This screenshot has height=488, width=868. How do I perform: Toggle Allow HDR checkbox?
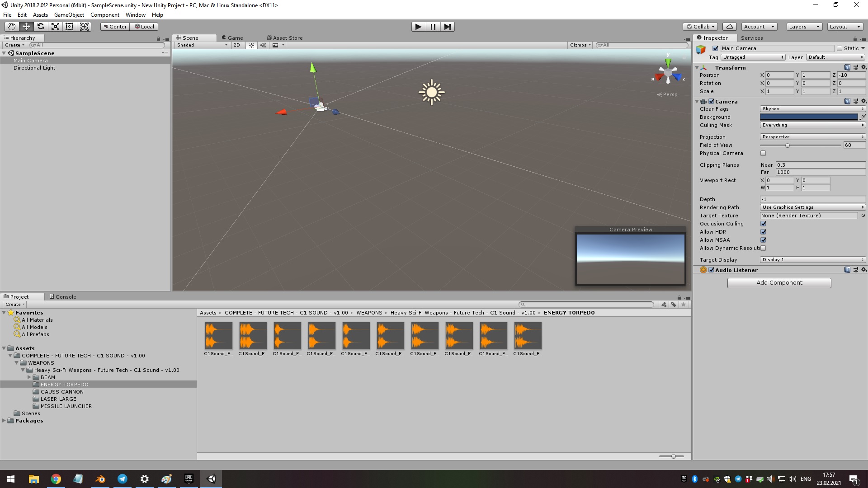point(763,232)
